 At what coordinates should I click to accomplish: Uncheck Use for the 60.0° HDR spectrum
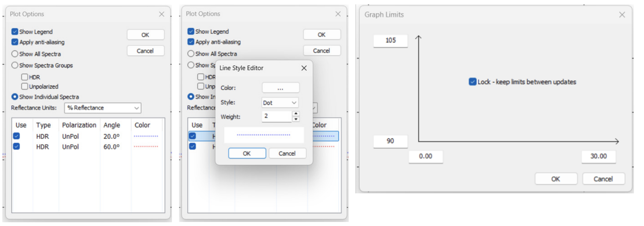point(16,146)
